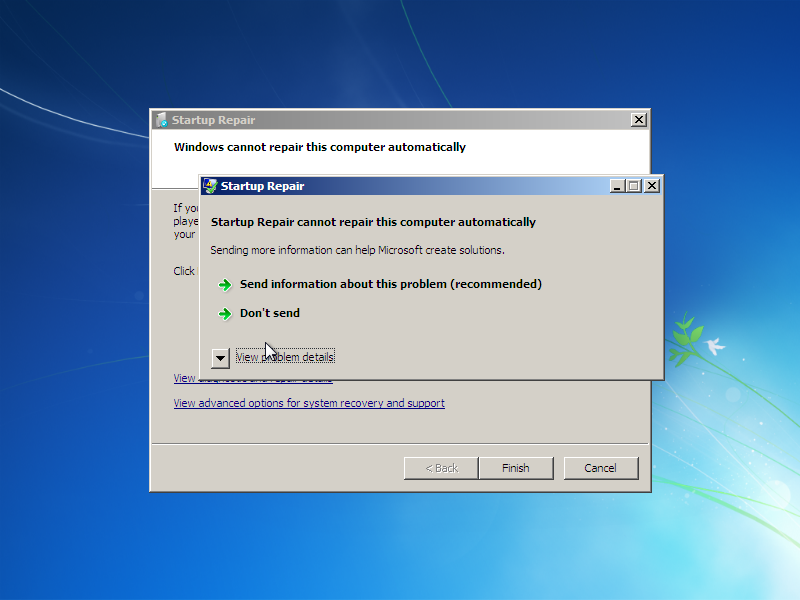Viewport: 800px width, 600px height.
Task: Choose the Don't send option
Action: pos(269,313)
